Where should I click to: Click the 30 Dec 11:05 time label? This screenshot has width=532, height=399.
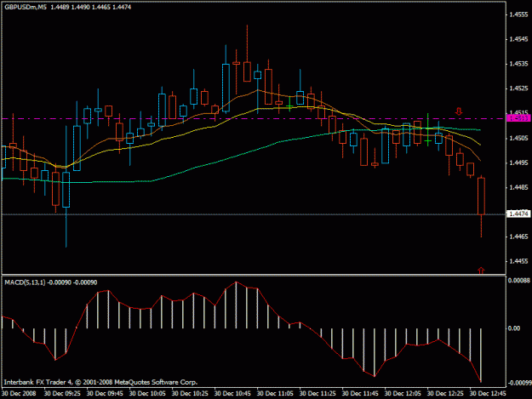[x=275, y=394]
